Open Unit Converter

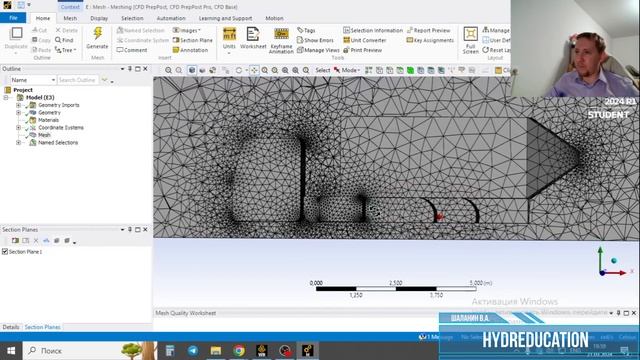tap(365, 40)
